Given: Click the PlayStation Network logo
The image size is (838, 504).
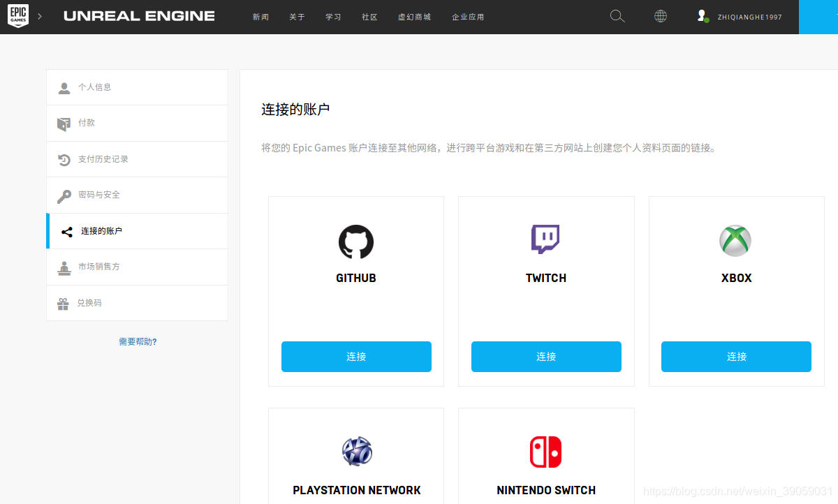Looking at the screenshot, I should (x=357, y=452).
